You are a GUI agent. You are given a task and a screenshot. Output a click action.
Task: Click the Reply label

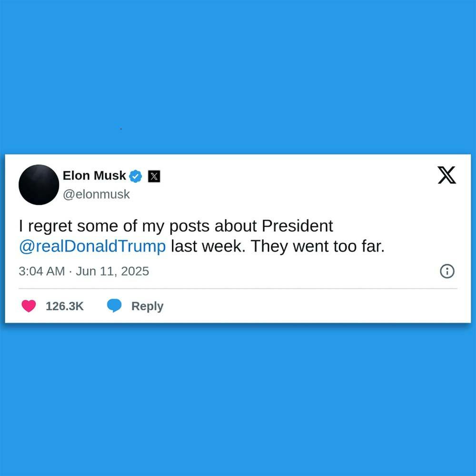pos(147,306)
